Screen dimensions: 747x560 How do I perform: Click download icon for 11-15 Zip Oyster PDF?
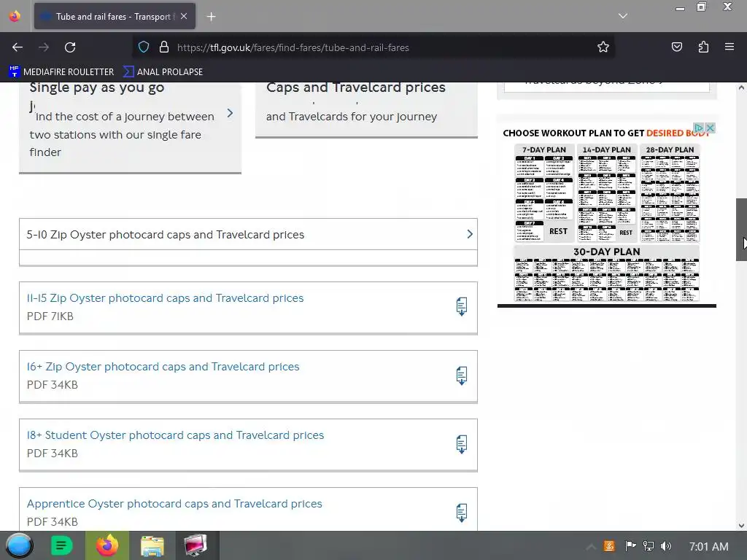461,307
